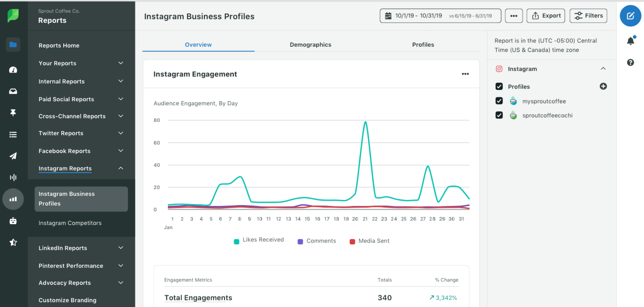Select the bar chart reports icon
Image resolution: width=644 pixels, height=307 pixels.
point(13,199)
